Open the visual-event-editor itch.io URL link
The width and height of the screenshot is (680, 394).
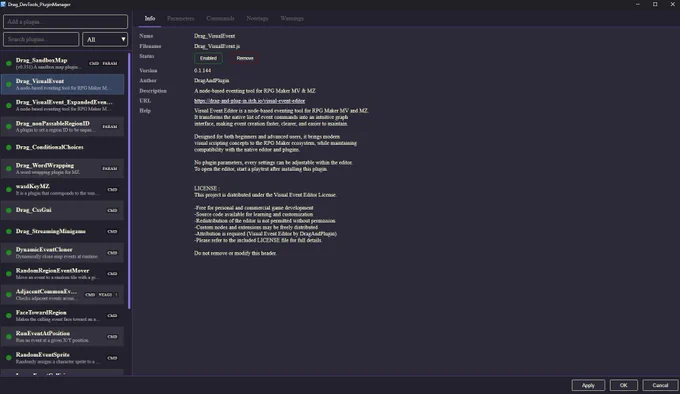[x=249, y=101]
